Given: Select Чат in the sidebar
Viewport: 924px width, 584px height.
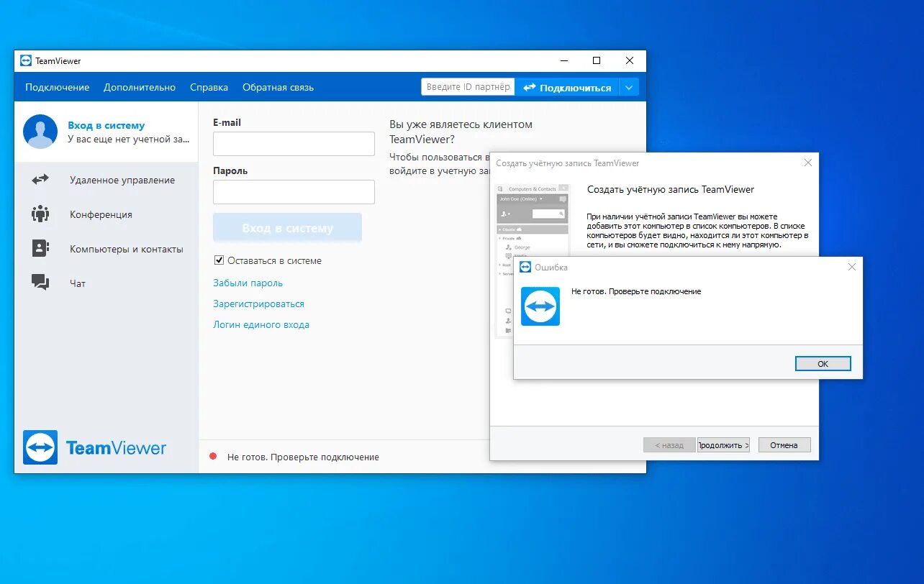Looking at the screenshot, I should click(x=107, y=283).
